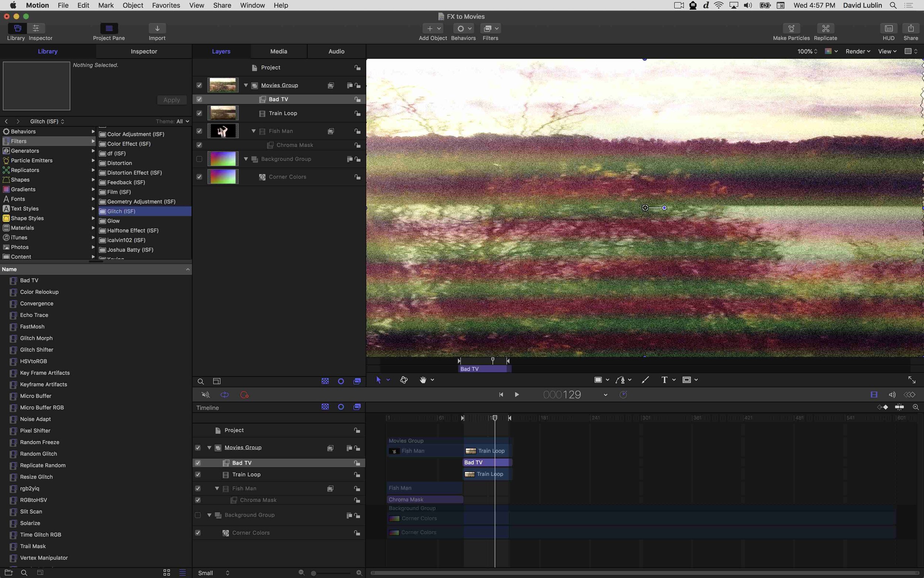Play the project
This screenshot has height=578, width=924.
pyautogui.click(x=516, y=395)
